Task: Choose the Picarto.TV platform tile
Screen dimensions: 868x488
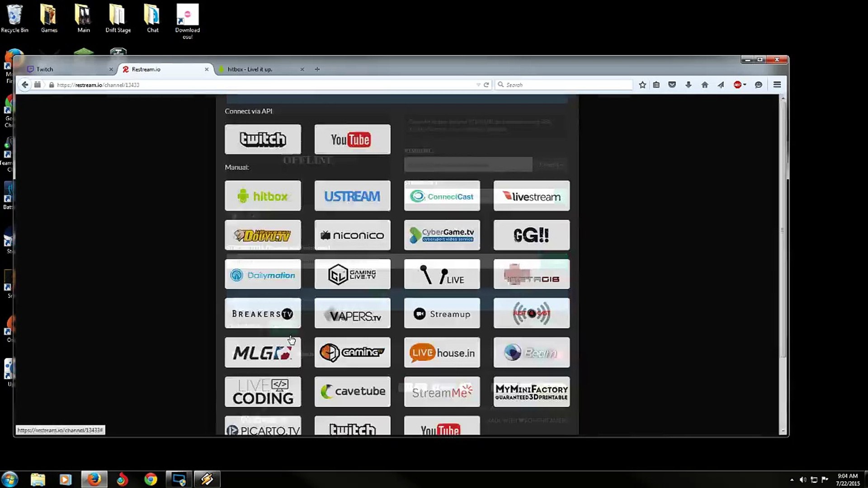Action: (263, 426)
